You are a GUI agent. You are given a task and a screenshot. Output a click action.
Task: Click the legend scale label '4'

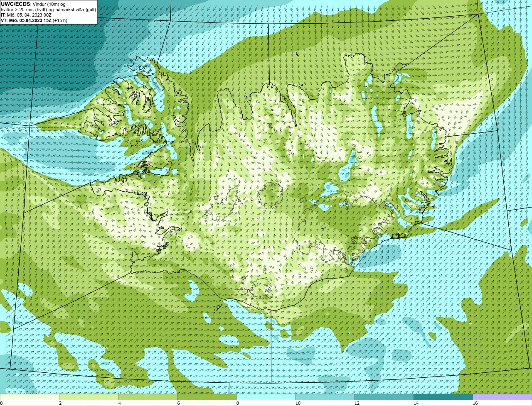(120, 403)
